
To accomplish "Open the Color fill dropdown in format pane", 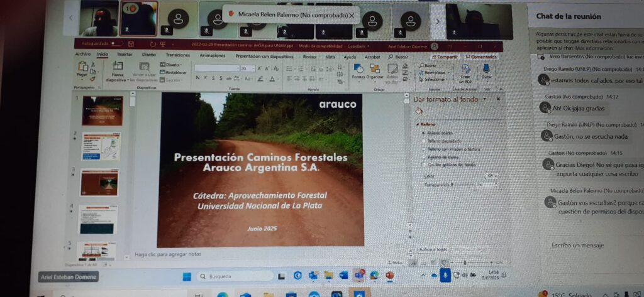I will pyautogui.click(x=491, y=176).
